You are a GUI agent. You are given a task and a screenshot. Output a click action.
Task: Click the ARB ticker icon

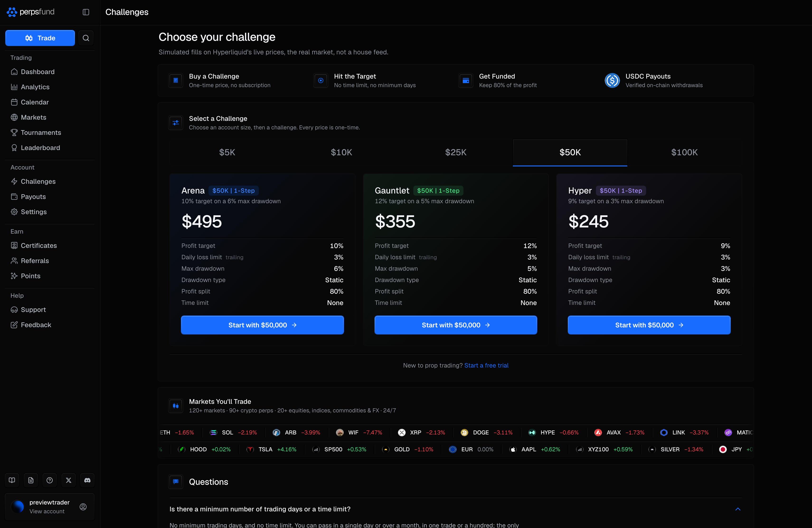click(x=276, y=433)
